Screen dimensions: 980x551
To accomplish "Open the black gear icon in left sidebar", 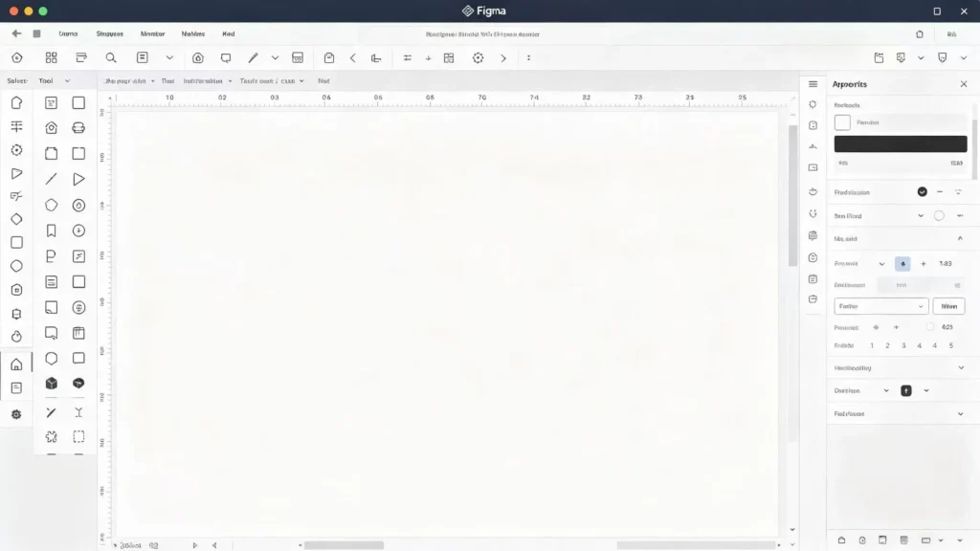I will point(16,414).
